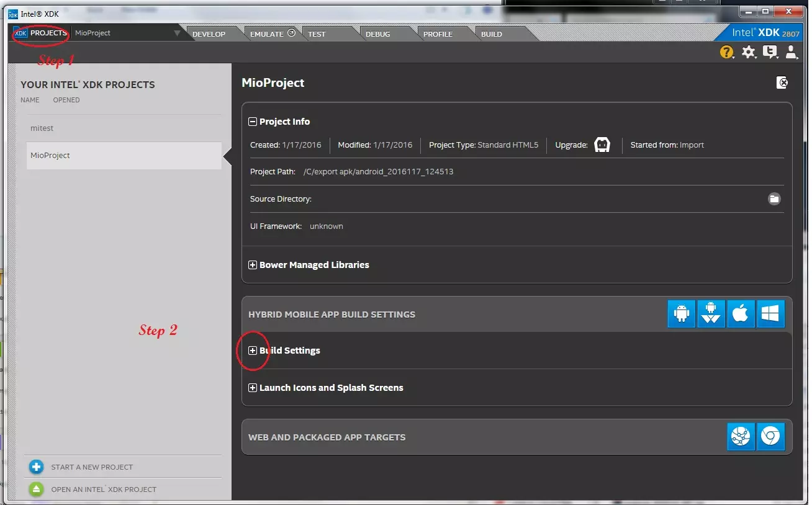Click the 'Modified: 1/17/2016' text
Screen dimensions: 812x505
tap(375, 145)
